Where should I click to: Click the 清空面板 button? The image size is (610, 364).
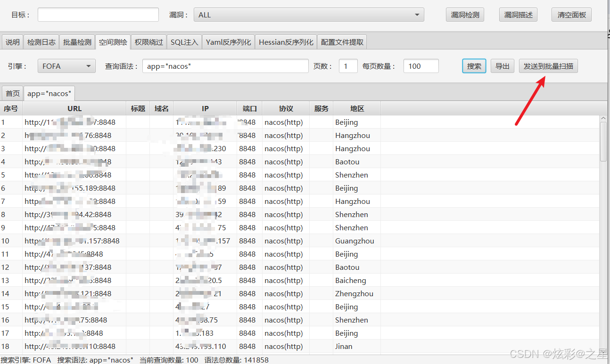(x=571, y=15)
